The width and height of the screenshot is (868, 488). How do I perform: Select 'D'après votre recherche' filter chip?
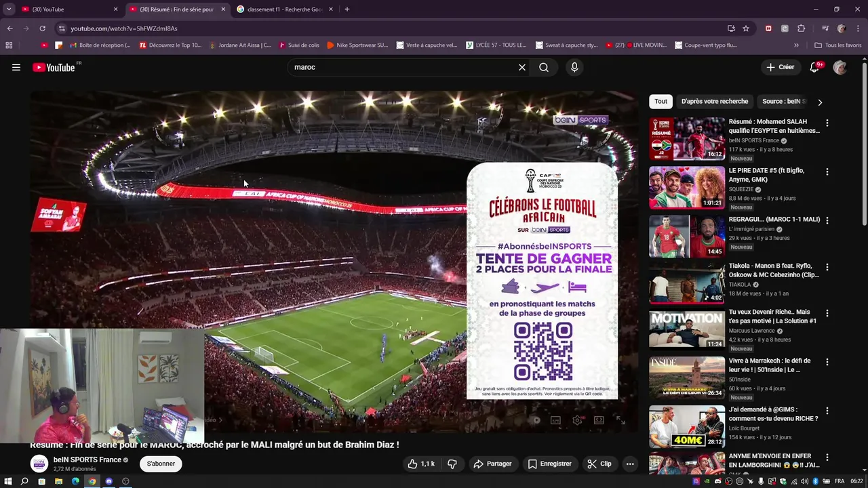(715, 102)
